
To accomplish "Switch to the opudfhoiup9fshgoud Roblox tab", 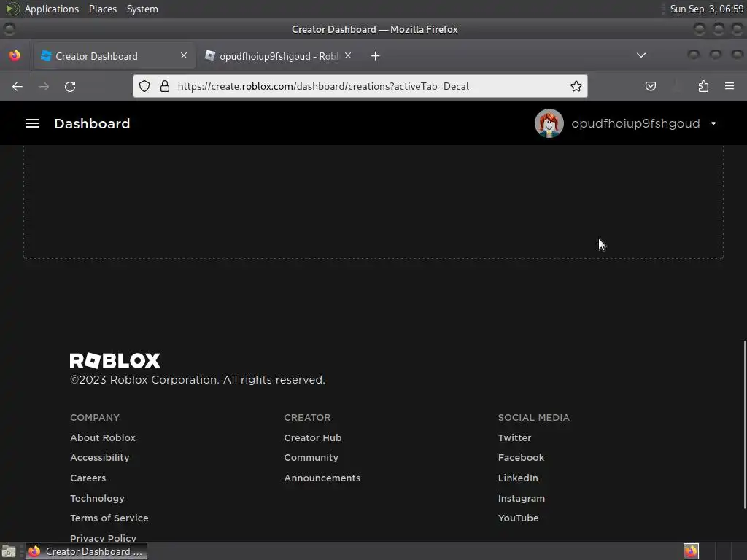I will (279, 55).
